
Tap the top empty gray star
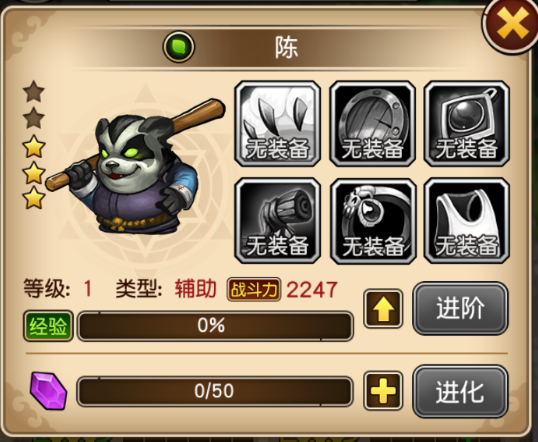coord(34,91)
